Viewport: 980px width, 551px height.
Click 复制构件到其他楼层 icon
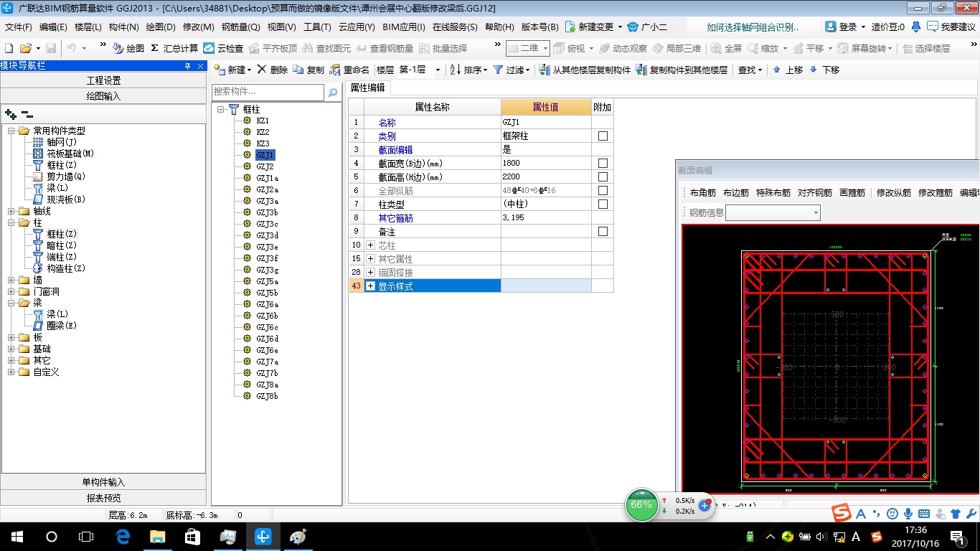click(641, 70)
